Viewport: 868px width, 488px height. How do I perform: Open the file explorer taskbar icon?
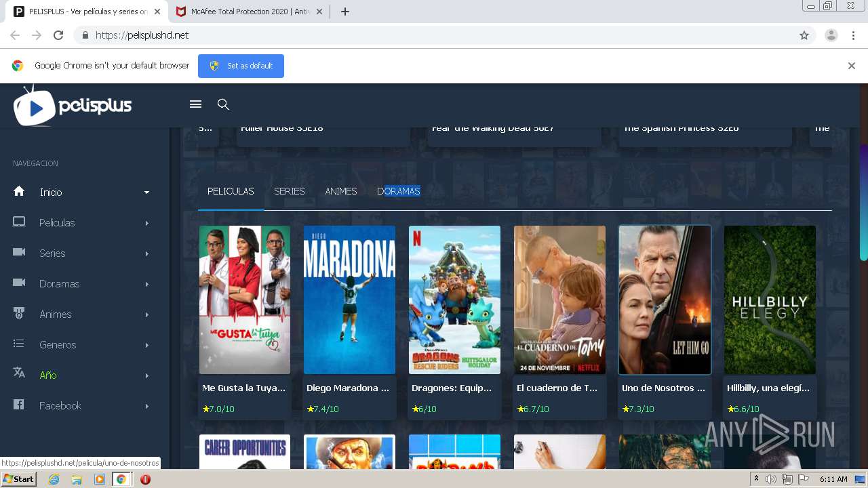(77, 479)
